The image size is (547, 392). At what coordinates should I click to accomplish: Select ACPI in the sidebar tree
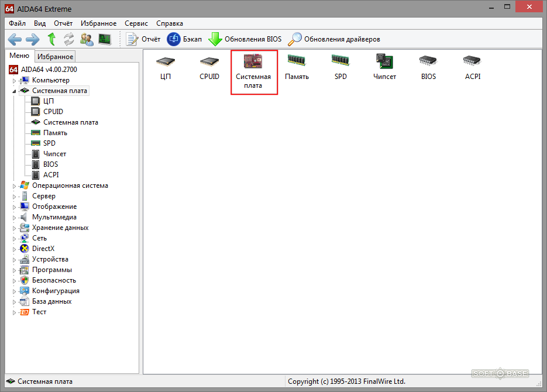pos(46,175)
